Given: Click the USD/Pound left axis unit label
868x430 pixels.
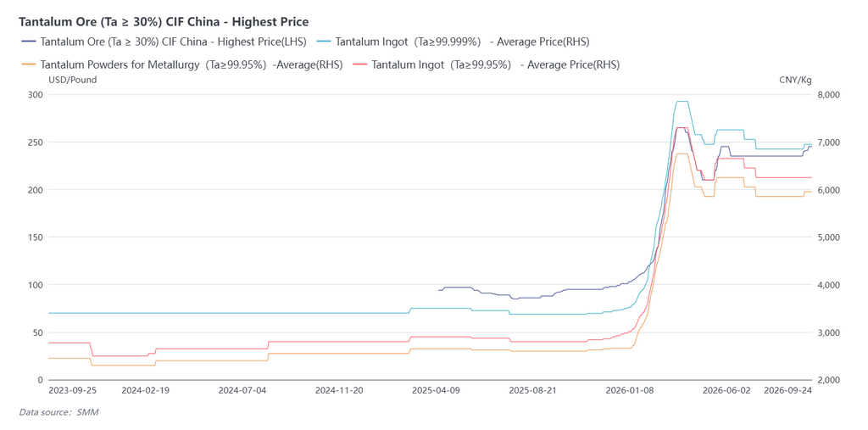Looking at the screenshot, I should click(x=73, y=80).
